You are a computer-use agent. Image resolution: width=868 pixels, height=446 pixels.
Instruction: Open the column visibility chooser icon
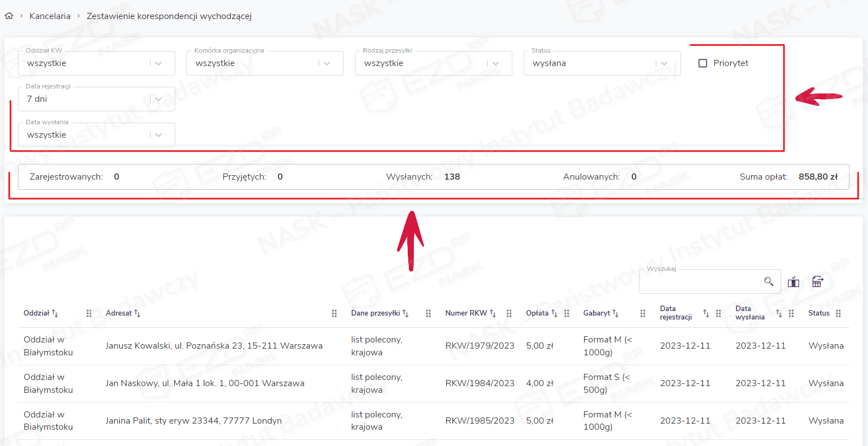tap(794, 282)
